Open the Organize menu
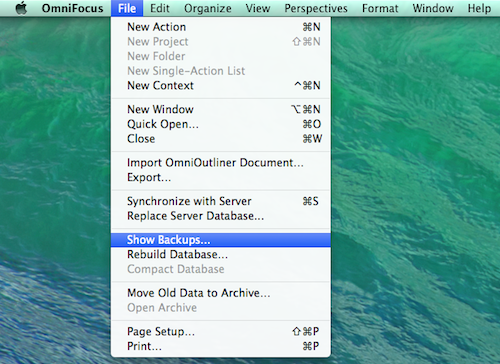The height and width of the screenshot is (364, 500). [208, 8]
